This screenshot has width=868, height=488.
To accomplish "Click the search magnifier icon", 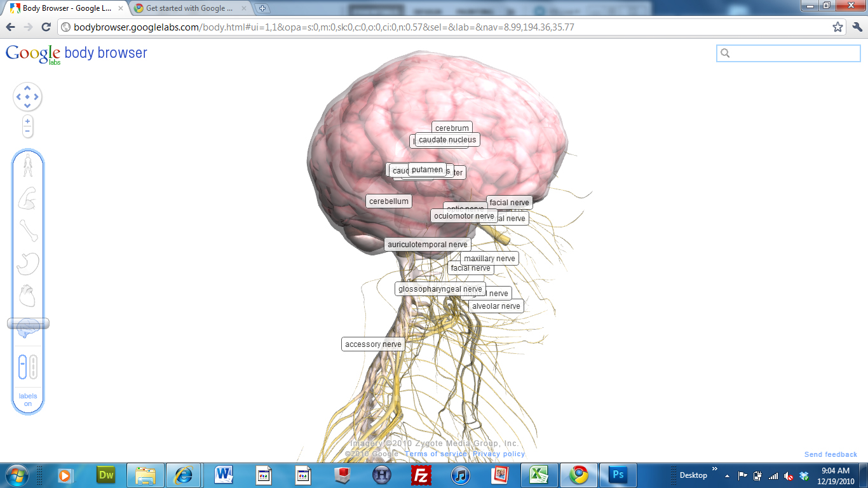I will point(725,53).
